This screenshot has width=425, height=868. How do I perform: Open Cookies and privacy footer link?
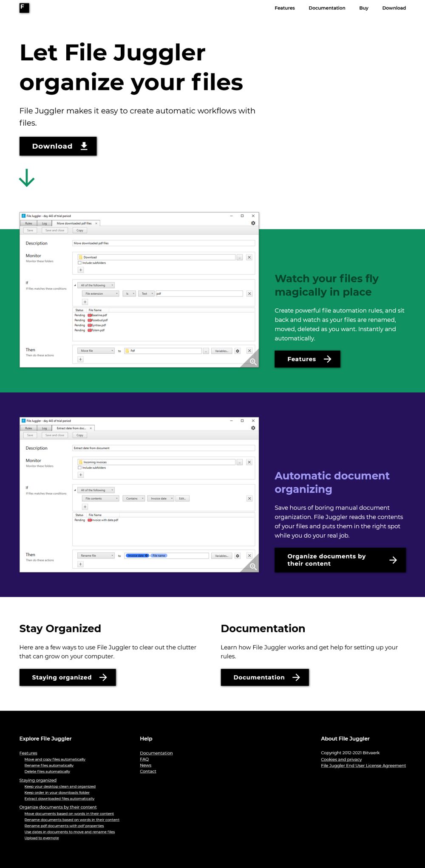pos(341,759)
